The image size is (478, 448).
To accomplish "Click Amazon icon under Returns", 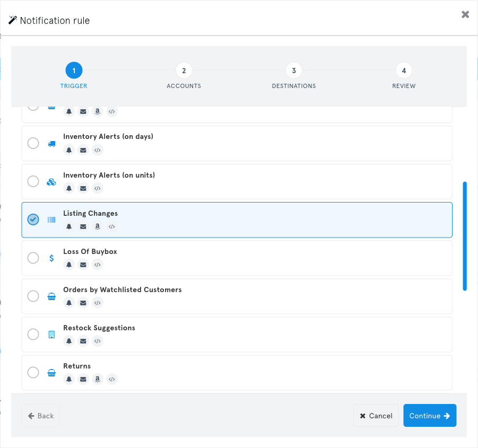I will [98, 379].
